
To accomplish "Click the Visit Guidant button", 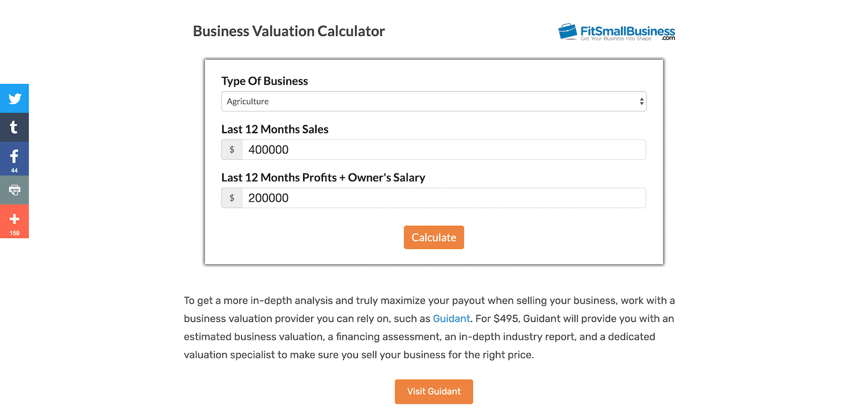I will [x=433, y=391].
